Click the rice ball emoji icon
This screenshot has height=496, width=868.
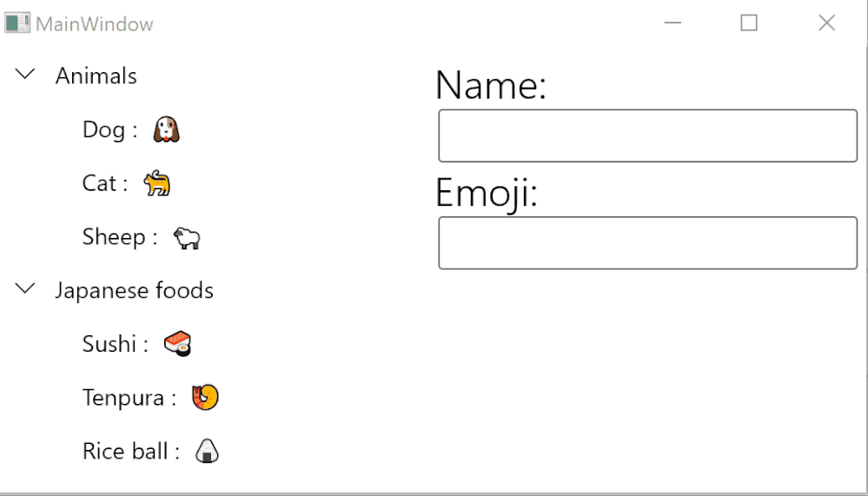(x=207, y=451)
